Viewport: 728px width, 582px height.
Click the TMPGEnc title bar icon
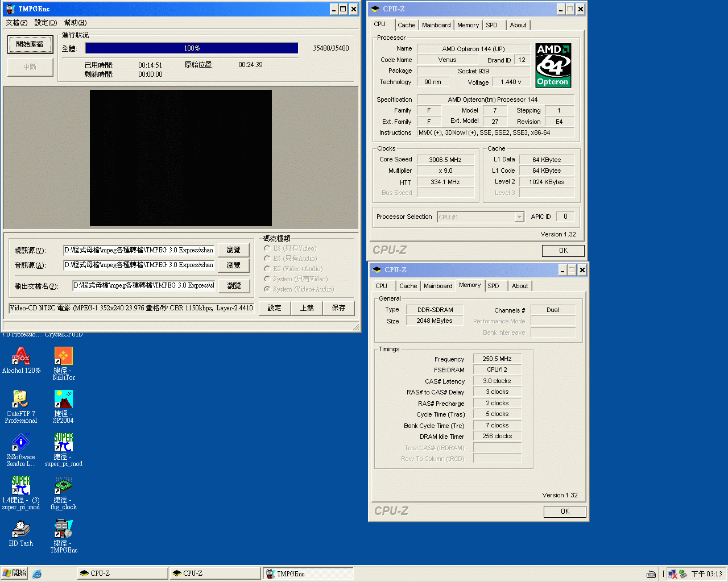10,9
